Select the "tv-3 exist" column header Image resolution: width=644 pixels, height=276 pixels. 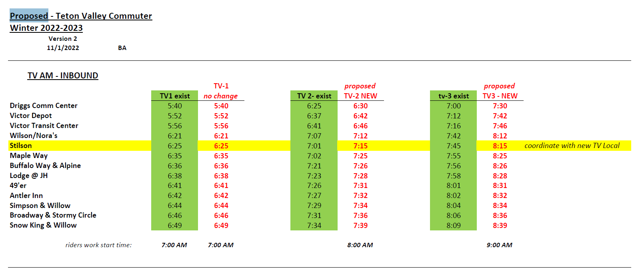click(x=454, y=96)
